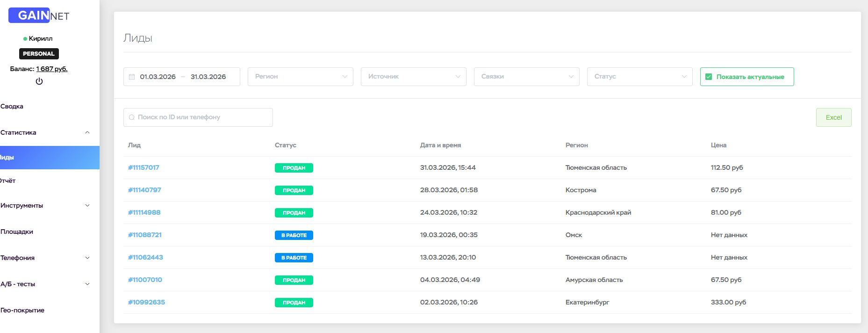Image resolution: width=868 pixels, height=333 pixels.
Task: Open lead #11062443
Action: pos(145,257)
